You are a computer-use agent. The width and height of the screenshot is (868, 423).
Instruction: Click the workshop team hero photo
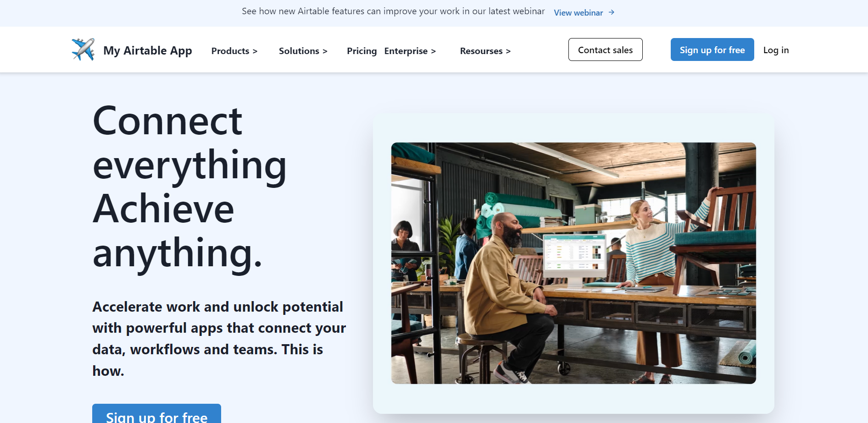[x=573, y=263]
